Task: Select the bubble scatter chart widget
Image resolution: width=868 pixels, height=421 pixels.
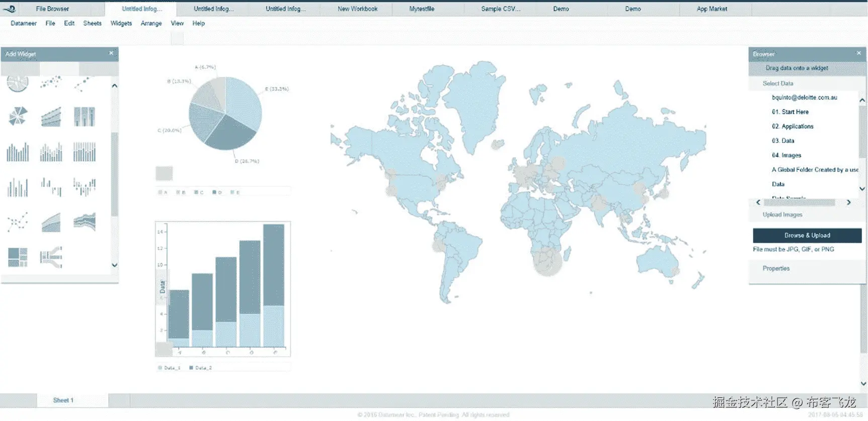Action: pyautogui.click(x=51, y=82)
